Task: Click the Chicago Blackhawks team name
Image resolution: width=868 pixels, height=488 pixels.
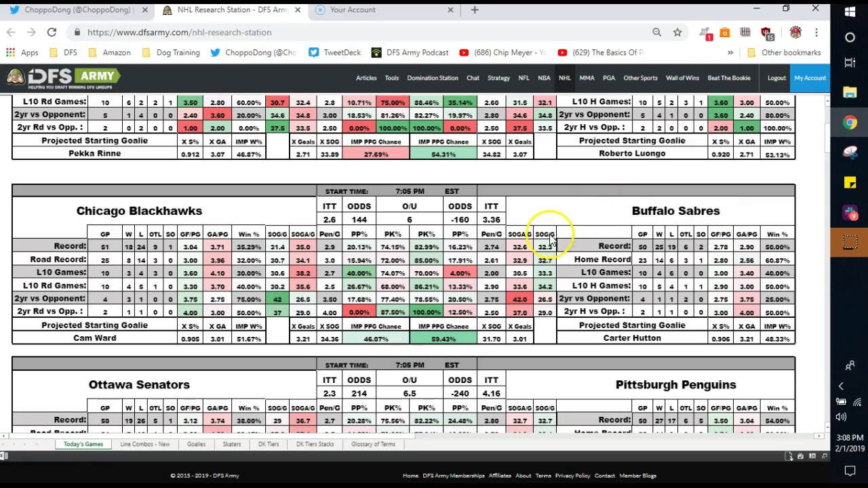Action: click(x=139, y=211)
